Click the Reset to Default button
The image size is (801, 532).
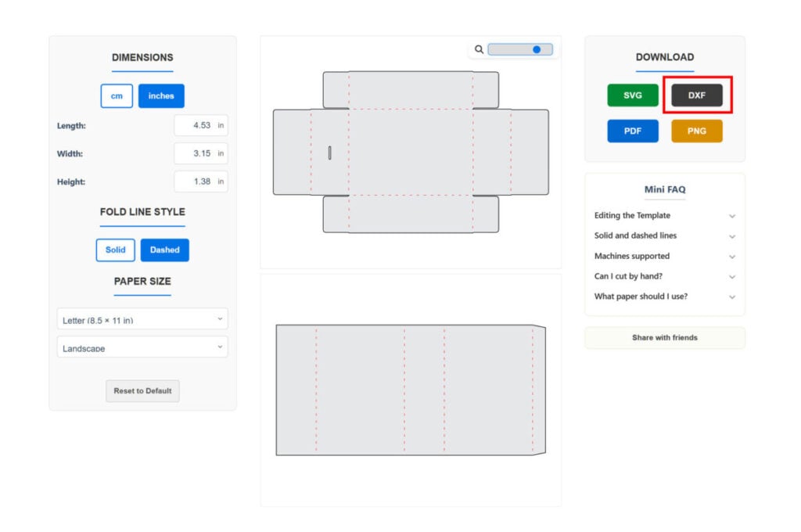pos(142,391)
